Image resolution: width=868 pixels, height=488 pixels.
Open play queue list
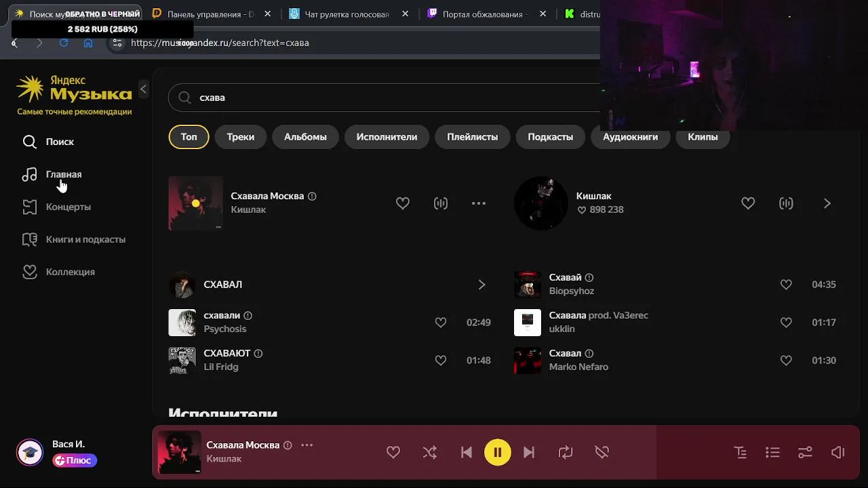coord(772,452)
